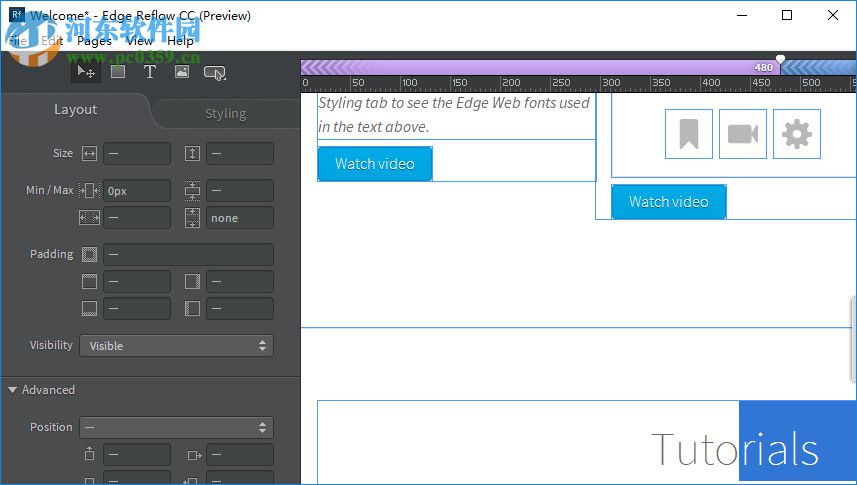Screen dimensions: 857x485
Task: Open the Position dropdown
Action: point(177,427)
